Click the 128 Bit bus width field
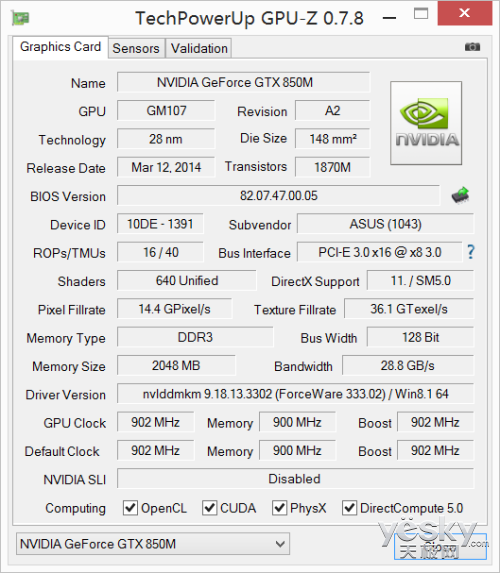 coord(420,337)
